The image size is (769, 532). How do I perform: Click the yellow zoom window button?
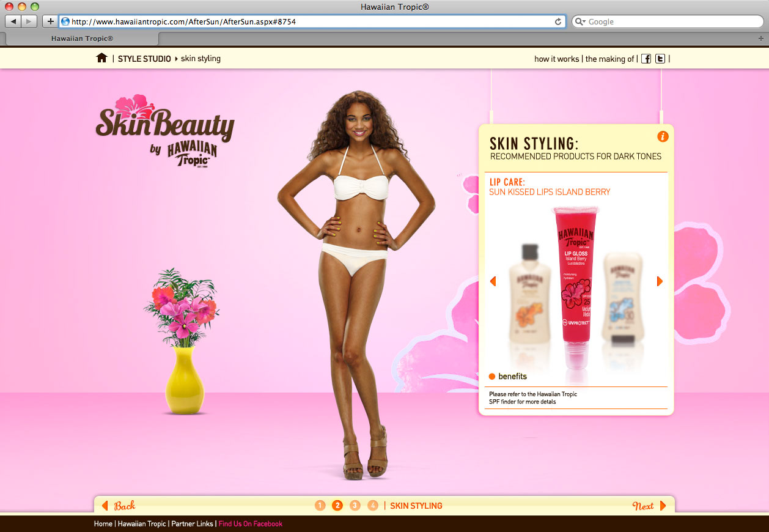22,6
